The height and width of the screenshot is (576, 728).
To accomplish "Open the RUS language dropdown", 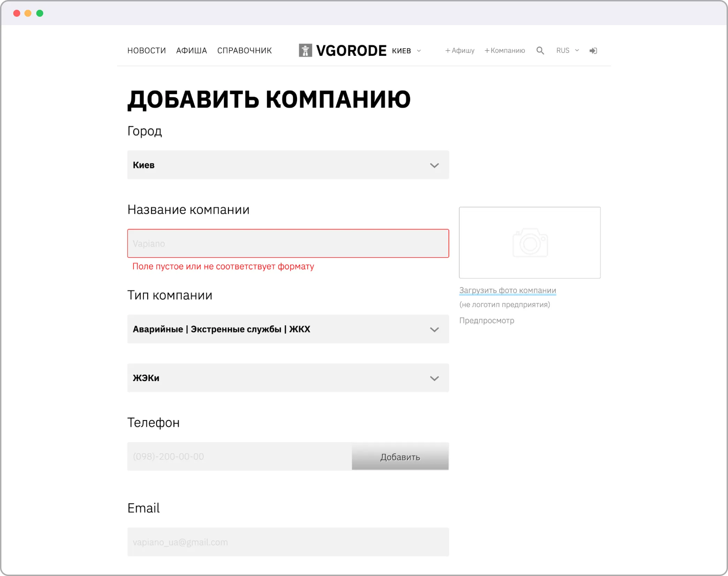I will (x=567, y=51).
